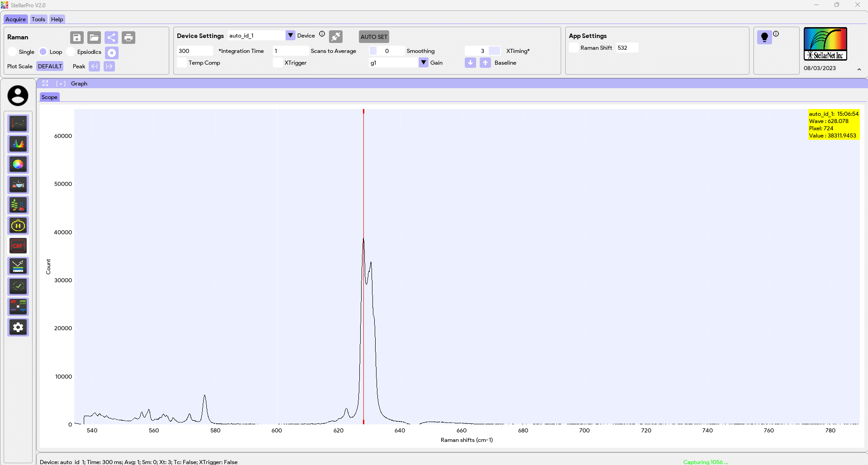Click the red peak marker on graph
Screen dimensions: 868x465
click(x=363, y=111)
